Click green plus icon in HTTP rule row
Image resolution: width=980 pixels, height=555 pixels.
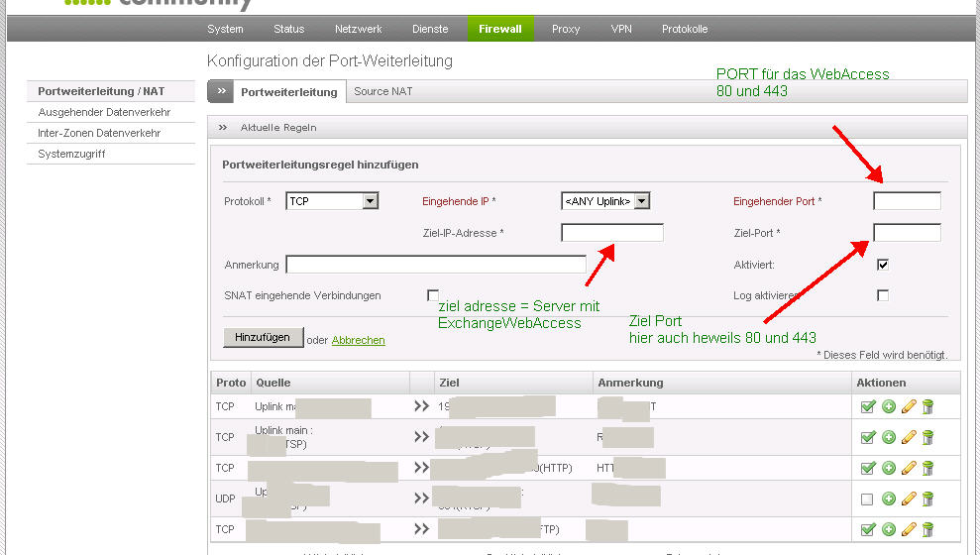pos(889,468)
